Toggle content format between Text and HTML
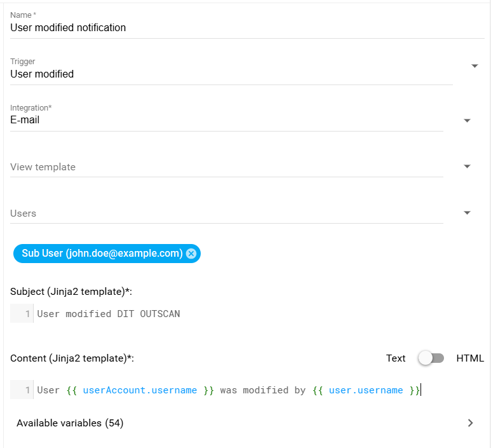Image resolution: width=491 pixels, height=448 pixels. (431, 358)
